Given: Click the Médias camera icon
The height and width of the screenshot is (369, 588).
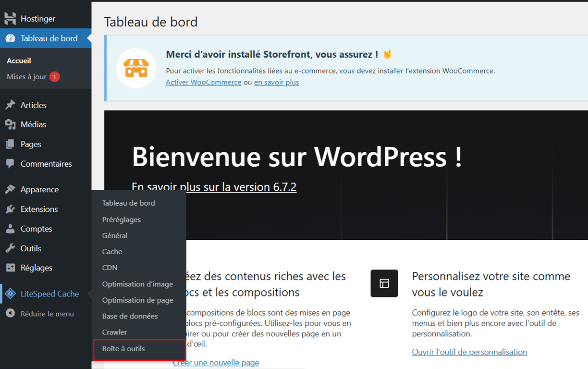Looking at the screenshot, I should tap(10, 124).
